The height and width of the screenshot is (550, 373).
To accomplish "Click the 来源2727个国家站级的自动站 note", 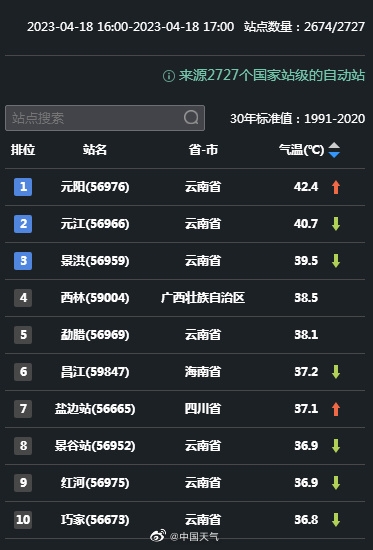I will point(272,75).
